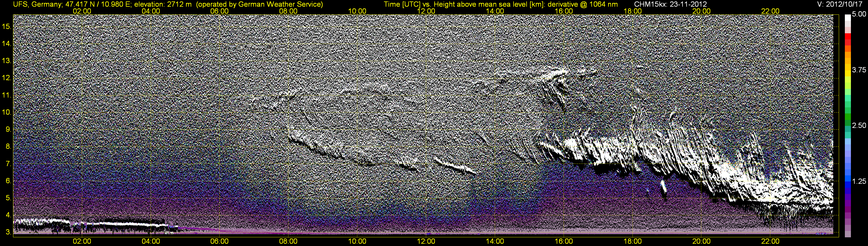868x246 pixels.
Task: Click the bottom time axis label '04:00'
Action: click(x=151, y=241)
